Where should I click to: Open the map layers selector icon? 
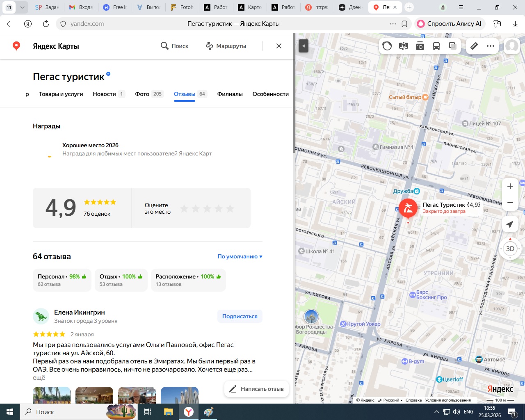tap(453, 46)
